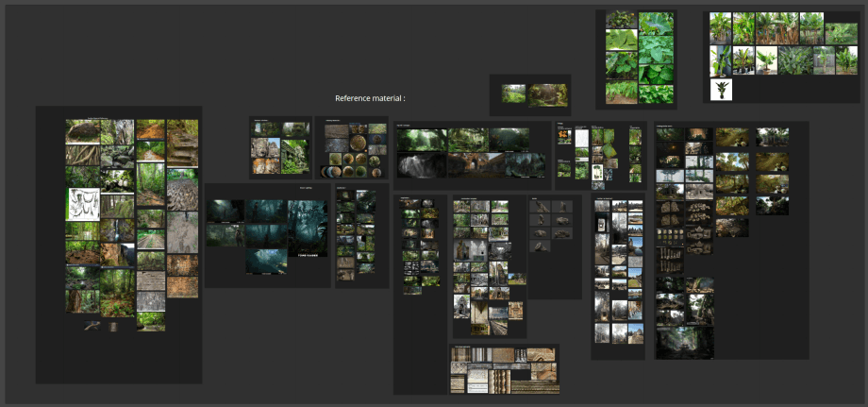The image size is (868, 407).
Task: Click the orange dirt path photo
Action: click(151, 129)
